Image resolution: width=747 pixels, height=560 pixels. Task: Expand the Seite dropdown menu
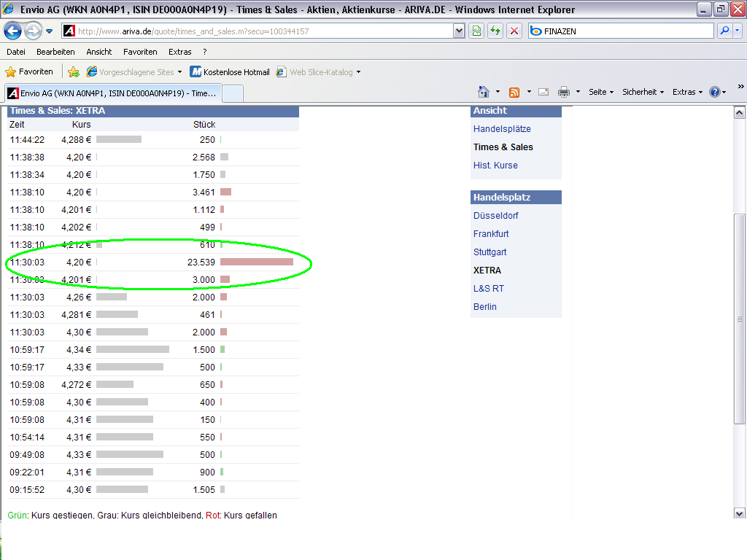click(x=601, y=92)
